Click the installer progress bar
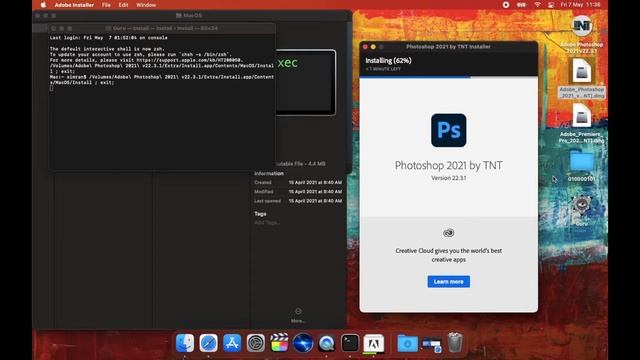This screenshot has width=640, height=360. point(449,77)
